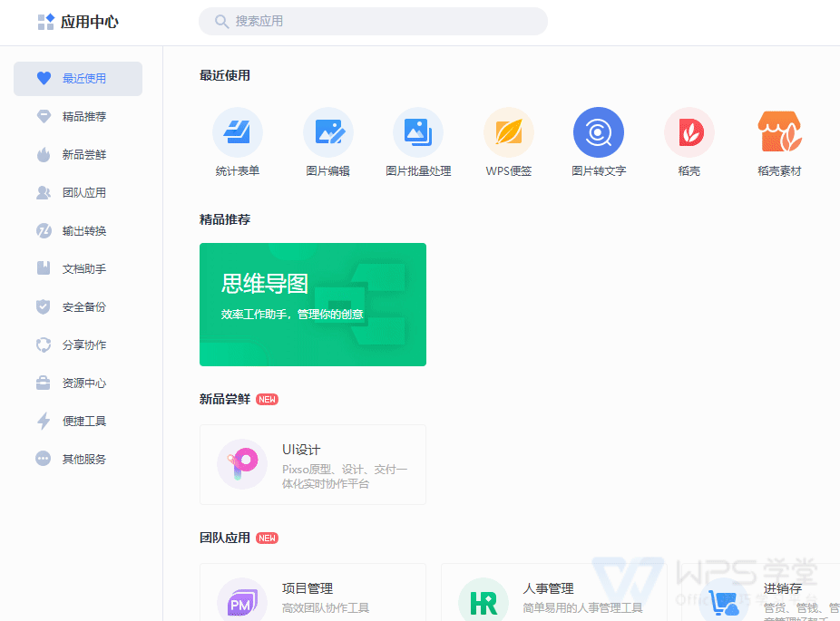
Task: Click NEW badge beside 新品尝鲜 heading
Action: point(267,400)
